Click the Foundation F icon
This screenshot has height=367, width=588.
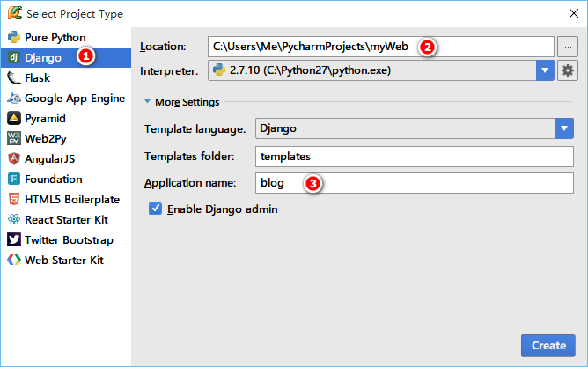(x=14, y=179)
